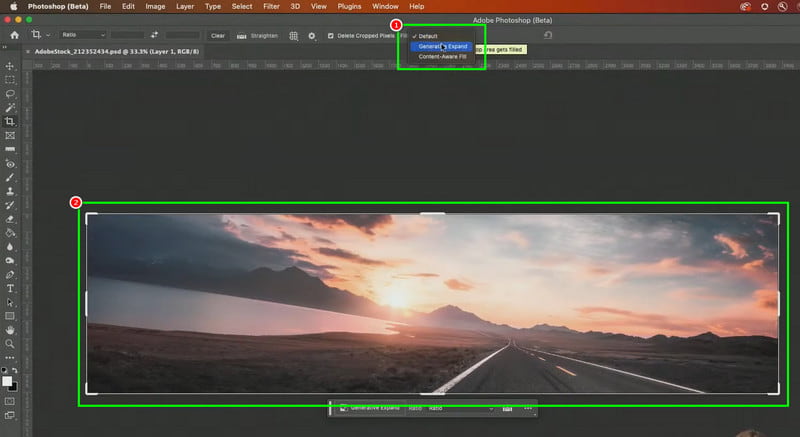Select the Pen tool

(x=10, y=275)
